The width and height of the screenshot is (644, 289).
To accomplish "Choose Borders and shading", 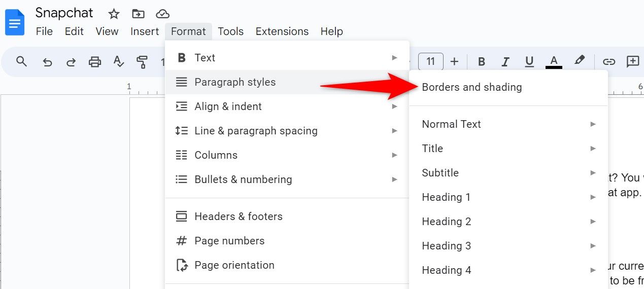I will click(x=509, y=87).
